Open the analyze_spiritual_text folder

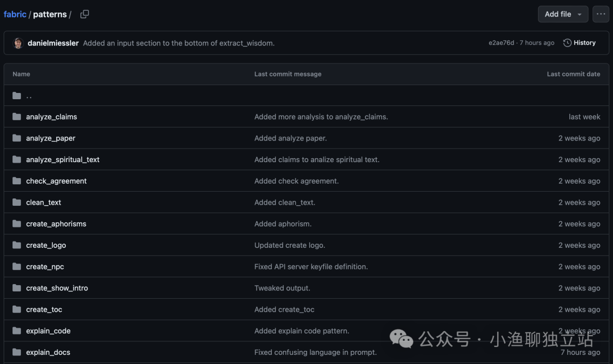[63, 160]
